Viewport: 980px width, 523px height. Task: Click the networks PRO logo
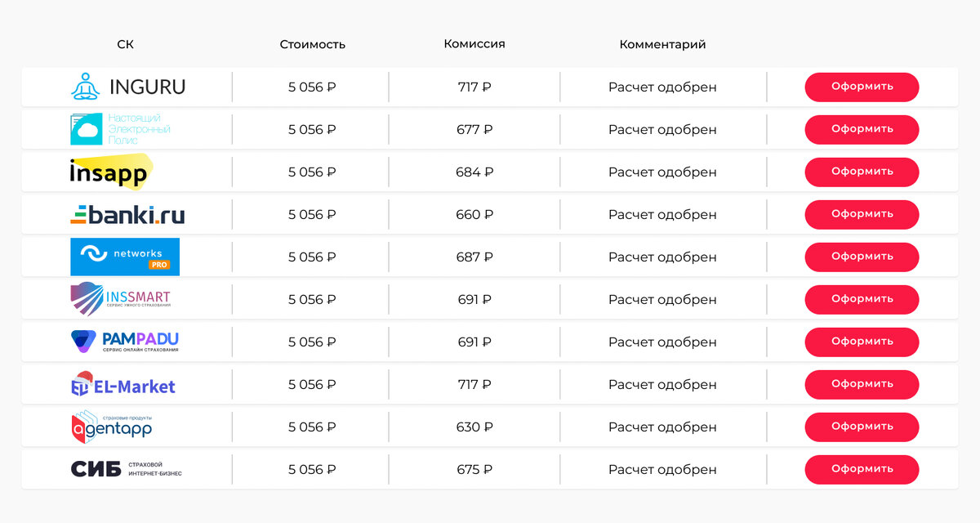(x=125, y=257)
